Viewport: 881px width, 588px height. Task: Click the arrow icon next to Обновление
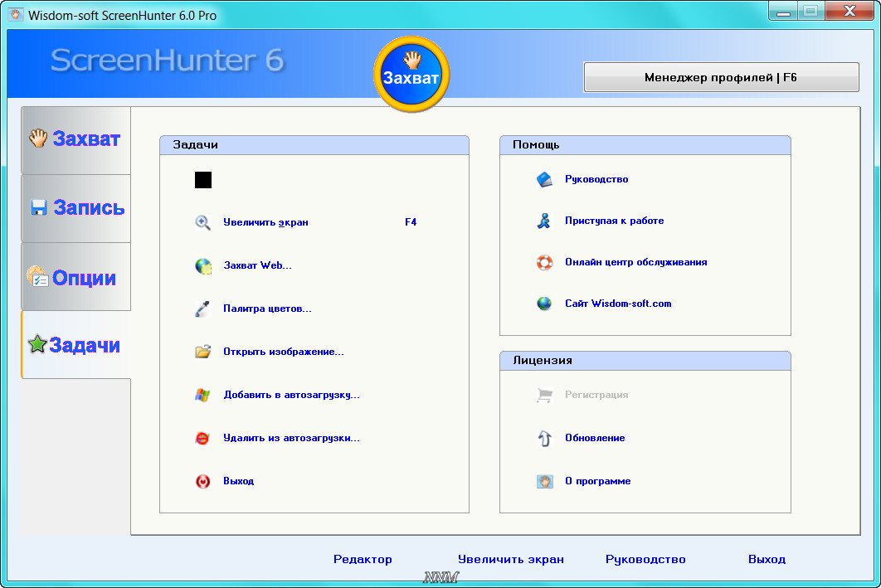click(544, 438)
